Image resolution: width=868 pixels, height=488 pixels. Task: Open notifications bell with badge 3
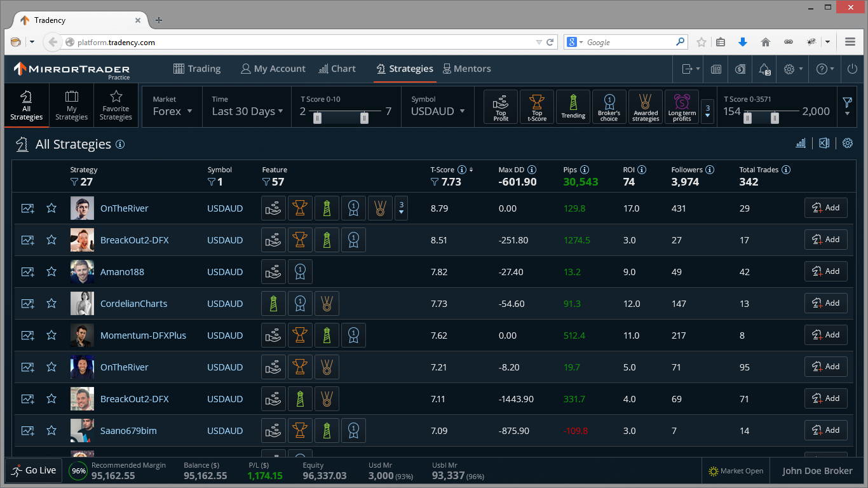[764, 69]
